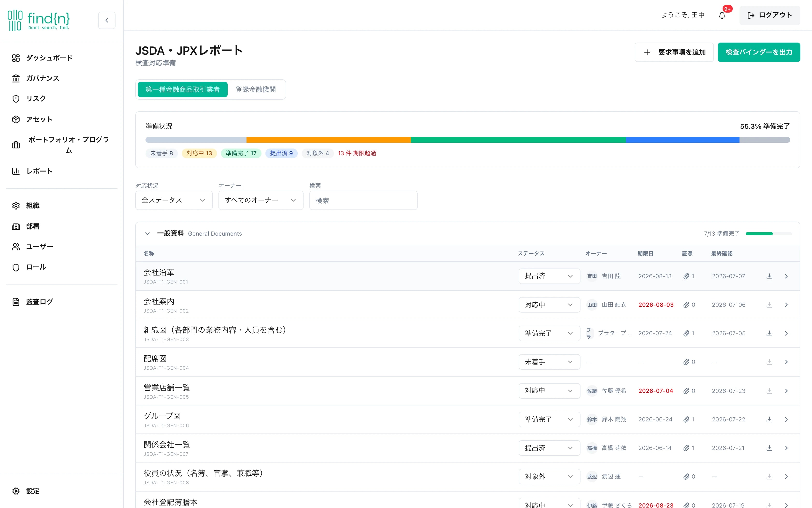Click the ログアウト button

770,15
